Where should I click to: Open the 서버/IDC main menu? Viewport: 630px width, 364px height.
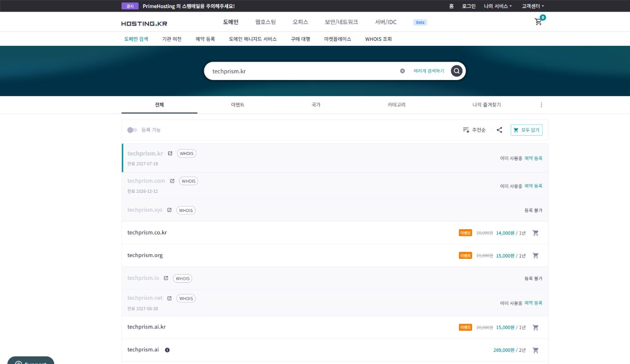point(386,22)
